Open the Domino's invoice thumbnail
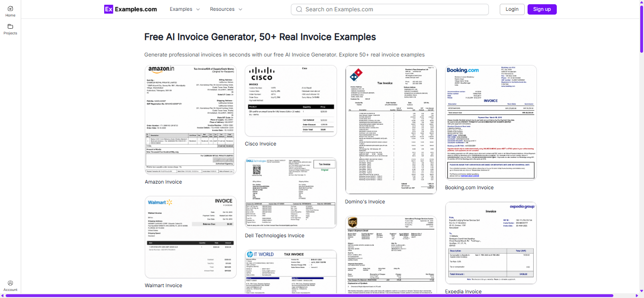 click(391, 130)
